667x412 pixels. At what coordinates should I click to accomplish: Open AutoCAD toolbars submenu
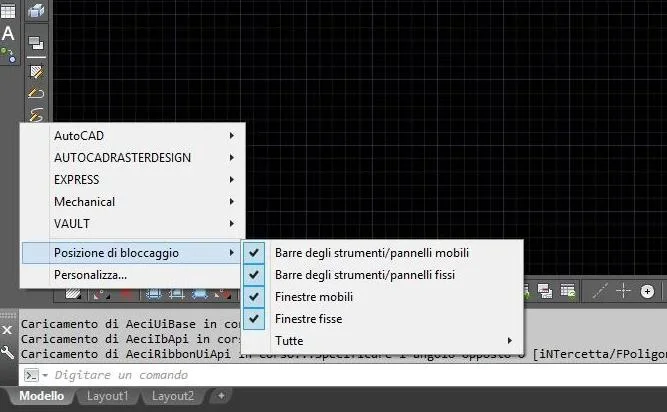[133, 136]
